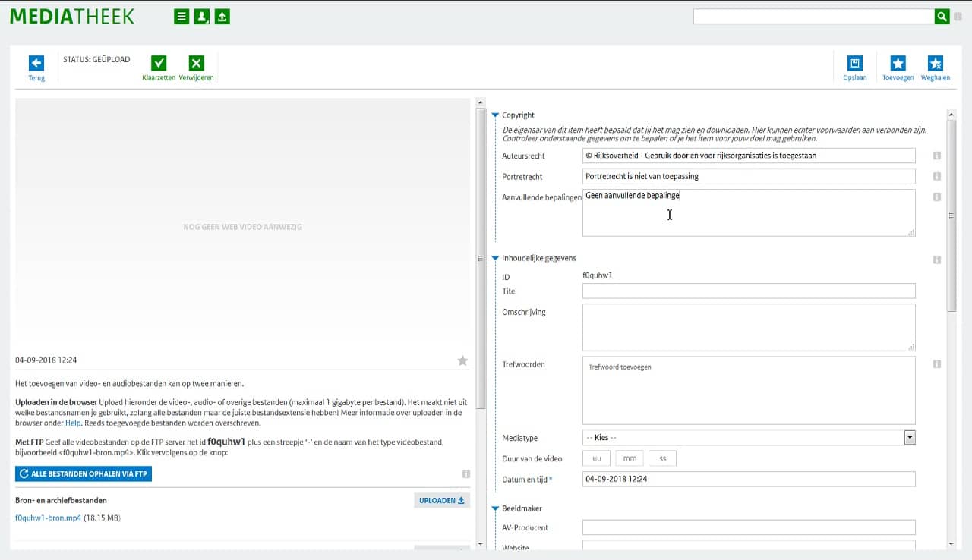Toggle the favorite star below video preview
972x560 pixels.
[462, 360]
